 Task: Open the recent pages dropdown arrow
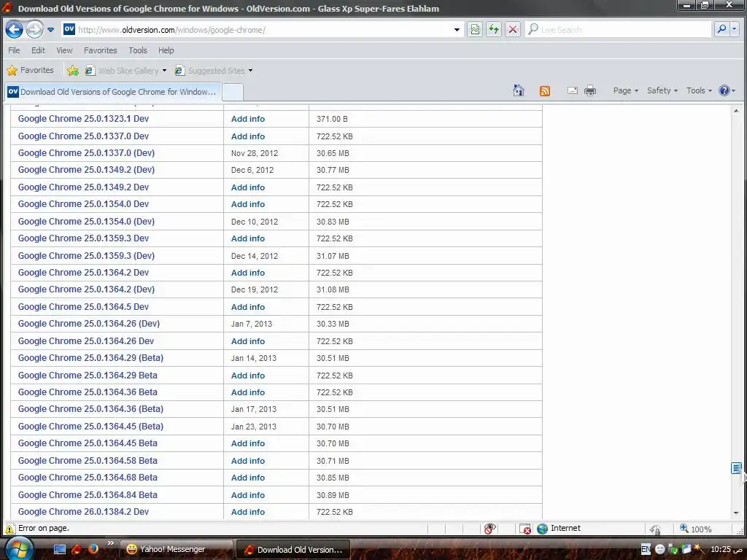(x=50, y=29)
